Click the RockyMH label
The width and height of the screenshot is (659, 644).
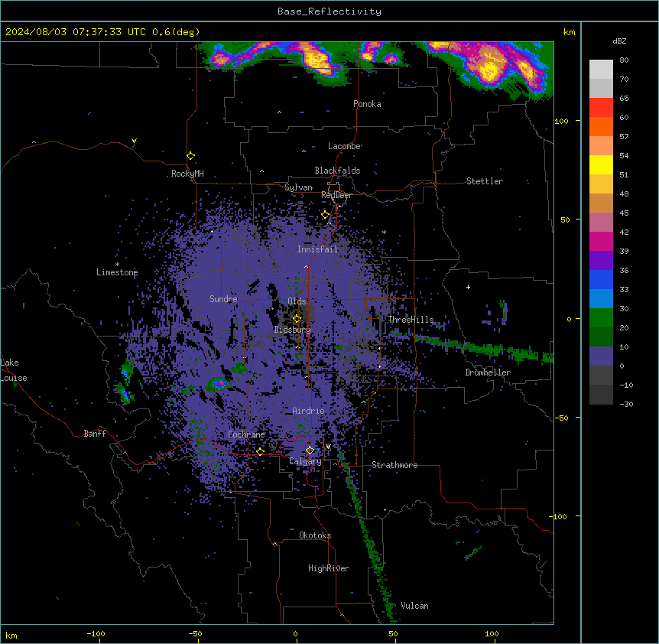point(187,174)
